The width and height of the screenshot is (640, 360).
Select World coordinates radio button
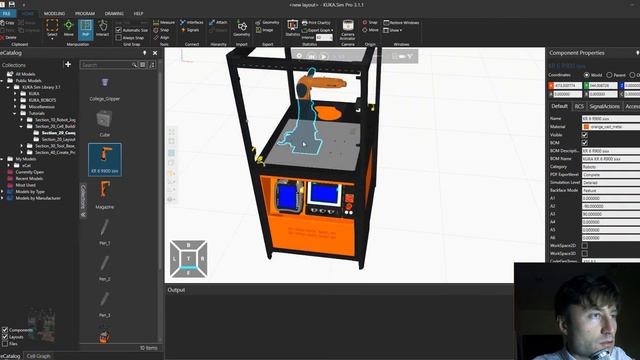coord(587,75)
